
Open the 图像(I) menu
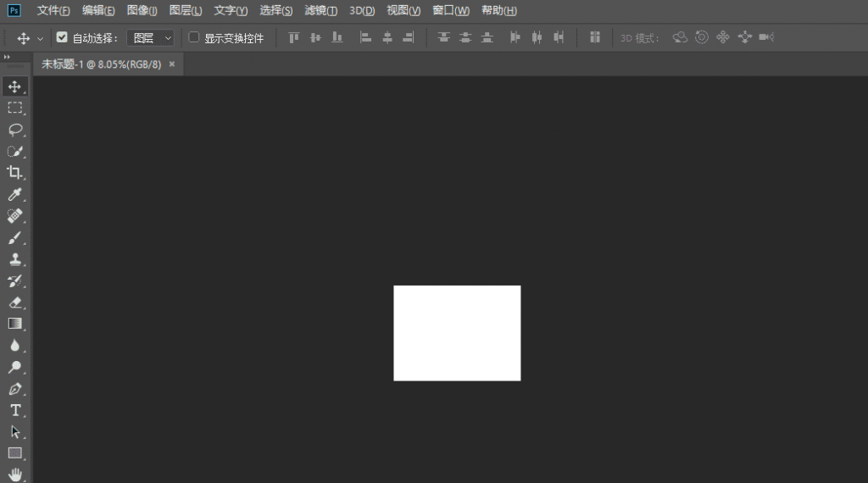[x=142, y=10]
